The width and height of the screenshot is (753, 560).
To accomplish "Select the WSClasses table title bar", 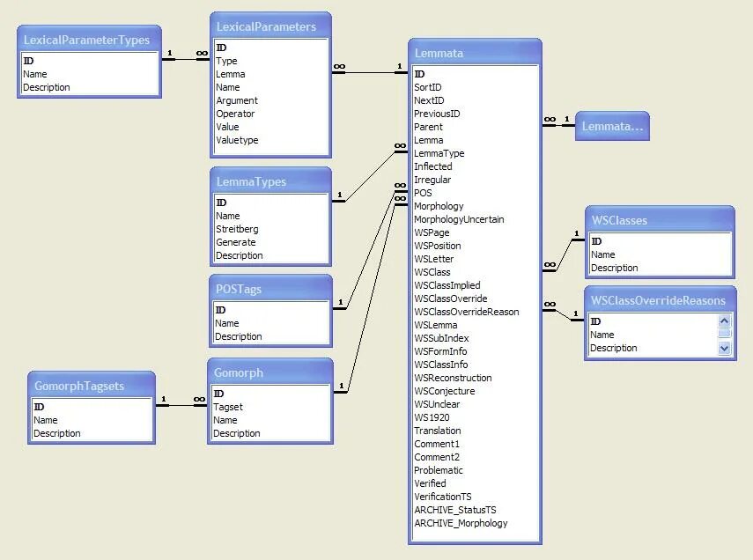I will pos(660,220).
